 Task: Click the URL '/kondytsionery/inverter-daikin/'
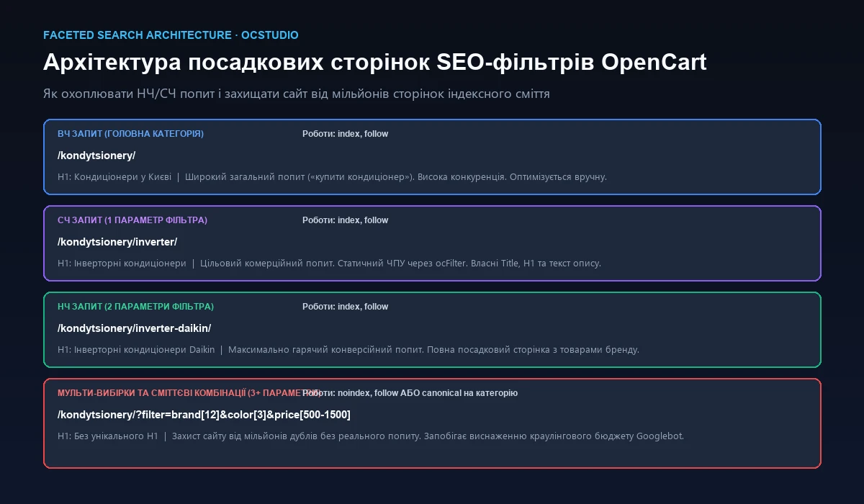coord(134,328)
